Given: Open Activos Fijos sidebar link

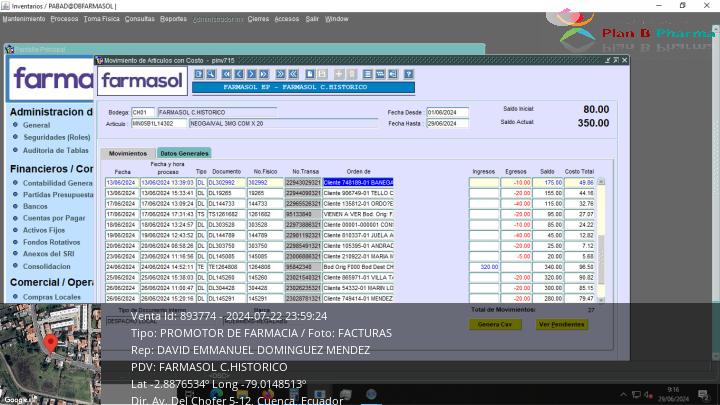Looking at the screenshot, I should (44, 230).
